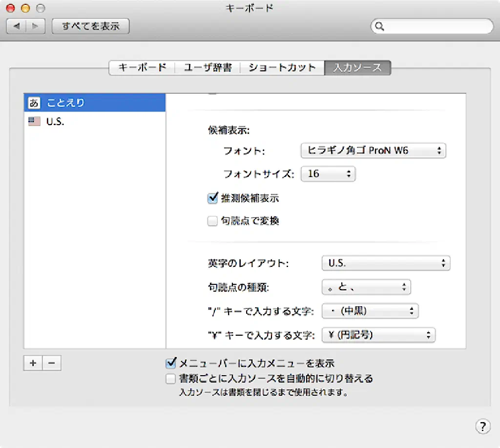Screen dimensions: 500x448
Task: Open the フォント dropdown showing ヒラギノ角ゴ ProN W6
Action: (x=373, y=150)
